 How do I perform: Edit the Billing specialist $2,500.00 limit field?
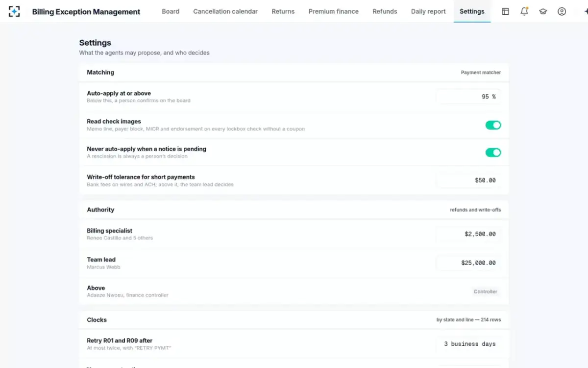coord(468,234)
